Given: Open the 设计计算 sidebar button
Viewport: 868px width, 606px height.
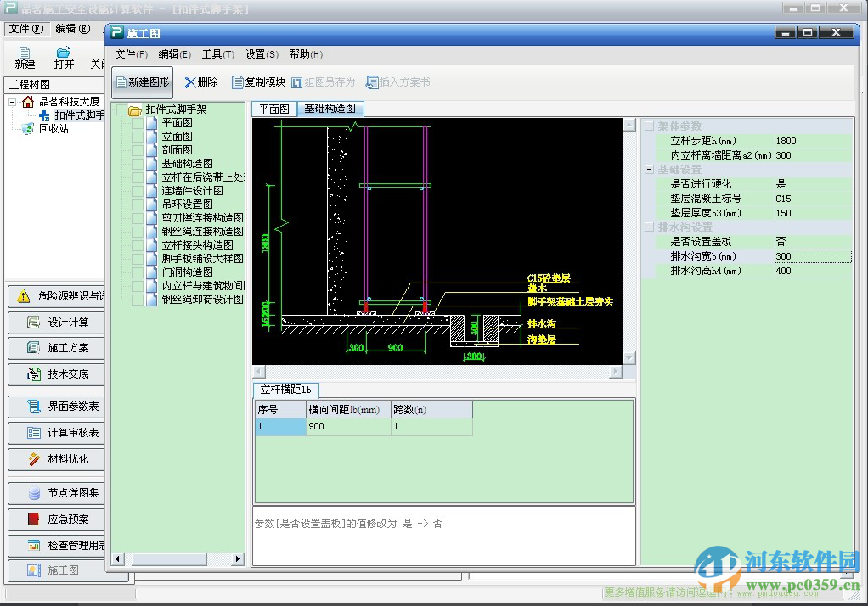Looking at the screenshot, I should coord(56,322).
